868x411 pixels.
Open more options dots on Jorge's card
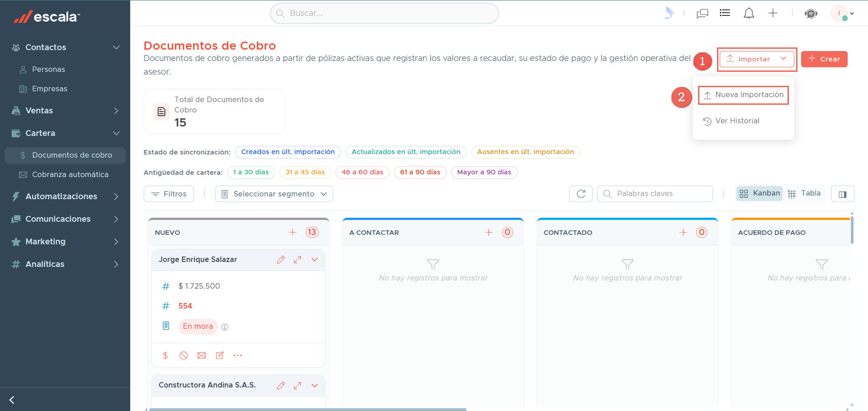238,355
